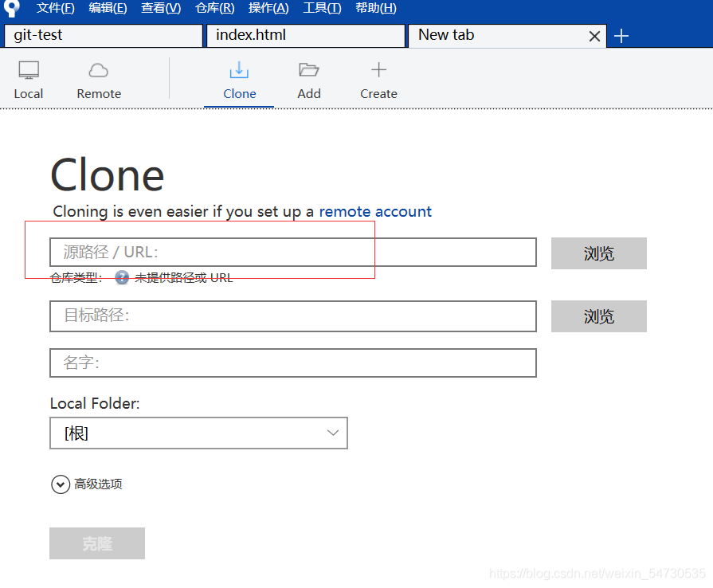Open the 文件(F) menu

[x=56, y=8]
